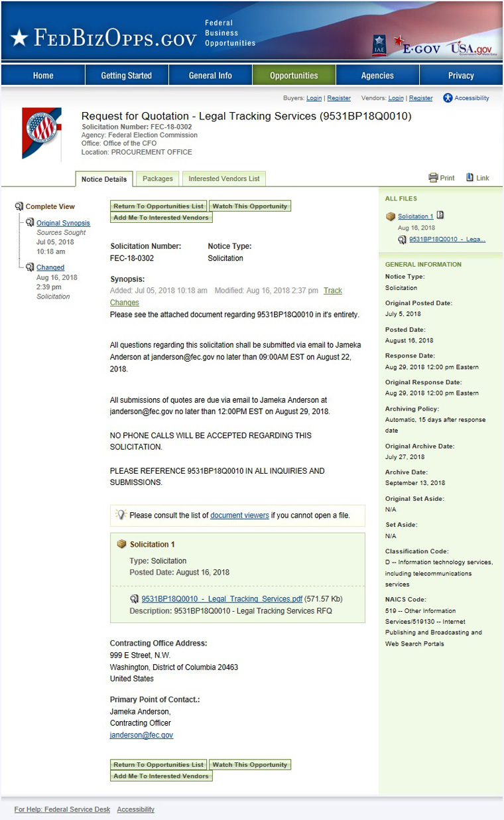This screenshot has width=504, height=820.
Task: Click top Watch This Opportunity button
Action: point(250,206)
